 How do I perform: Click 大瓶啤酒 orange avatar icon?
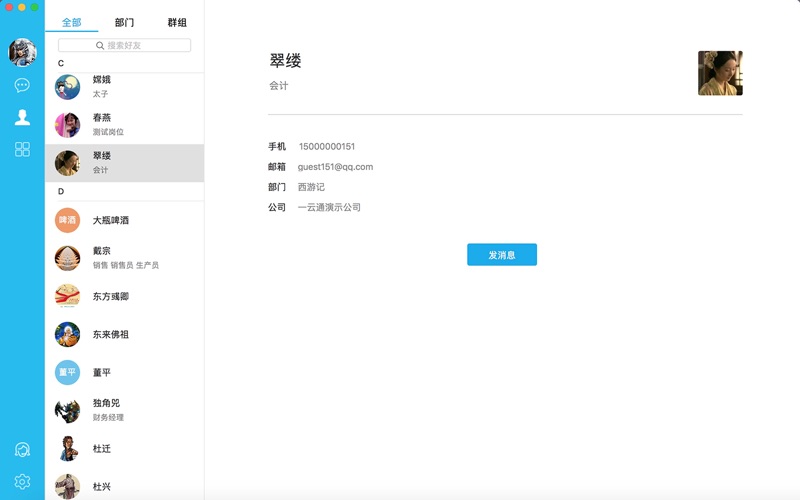pos(67,220)
